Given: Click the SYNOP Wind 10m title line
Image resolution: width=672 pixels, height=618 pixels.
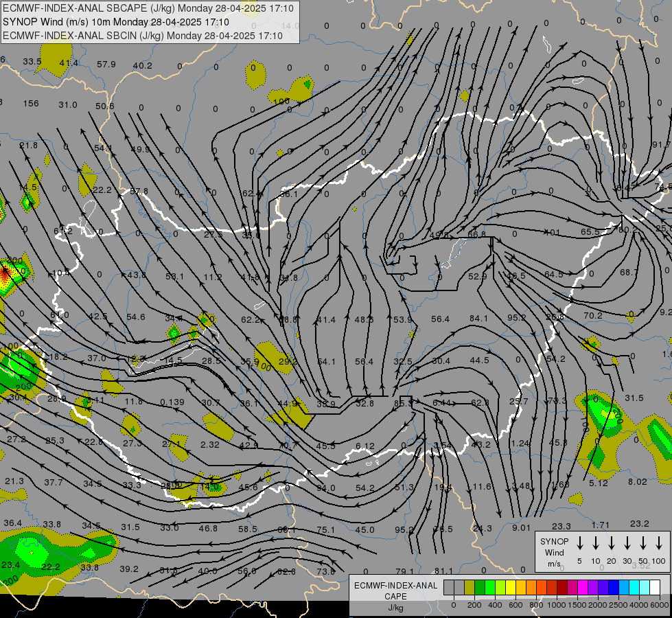Looking at the screenshot, I should [116, 22].
